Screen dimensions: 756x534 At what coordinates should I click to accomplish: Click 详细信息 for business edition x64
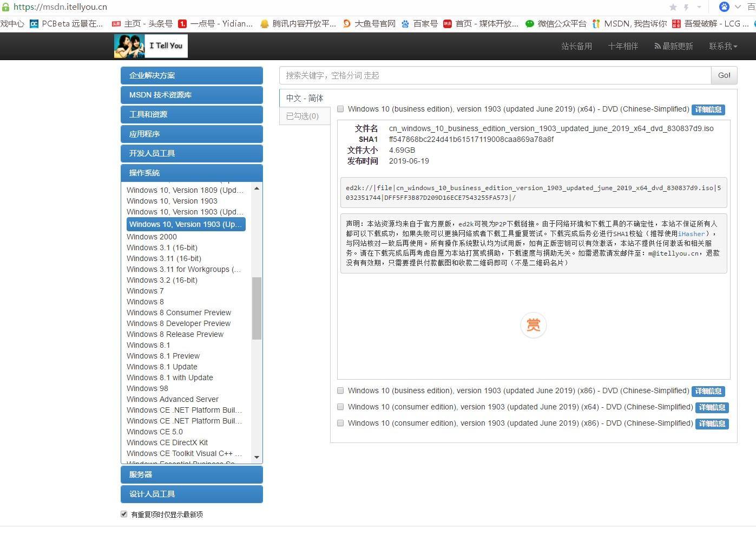click(708, 109)
